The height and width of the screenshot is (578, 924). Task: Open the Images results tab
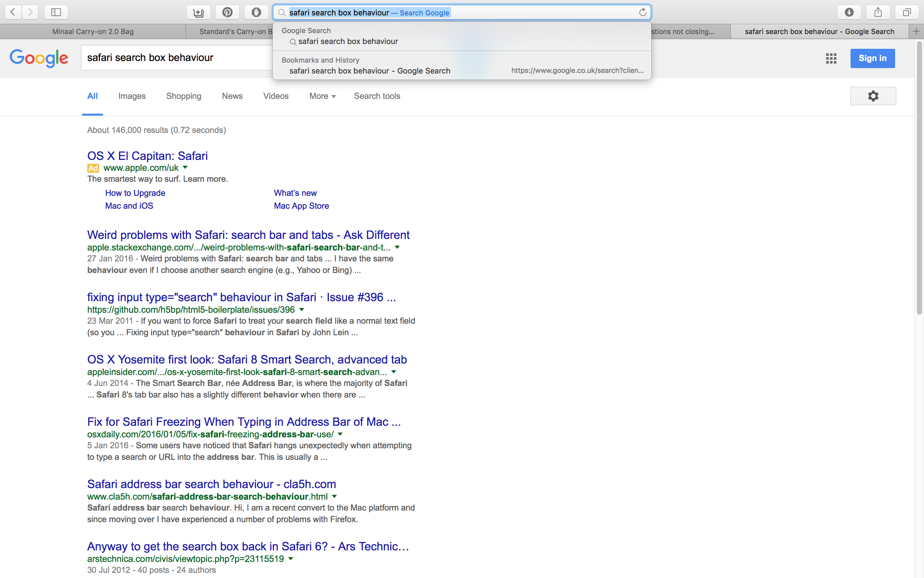click(x=132, y=96)
